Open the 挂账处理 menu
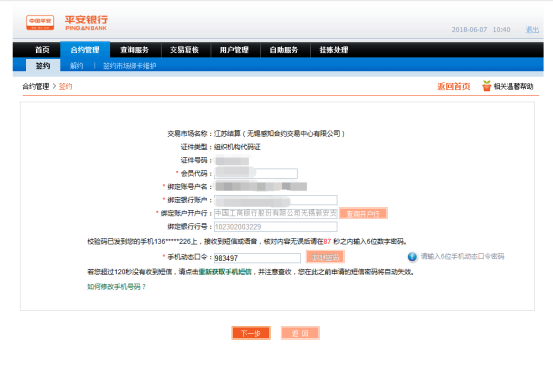553x367 pixels. pos(334,50)
